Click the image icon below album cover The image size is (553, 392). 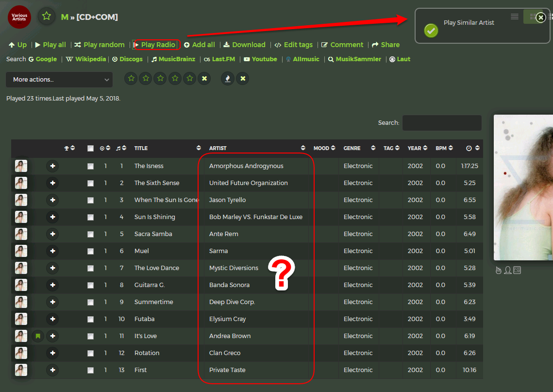517,270
